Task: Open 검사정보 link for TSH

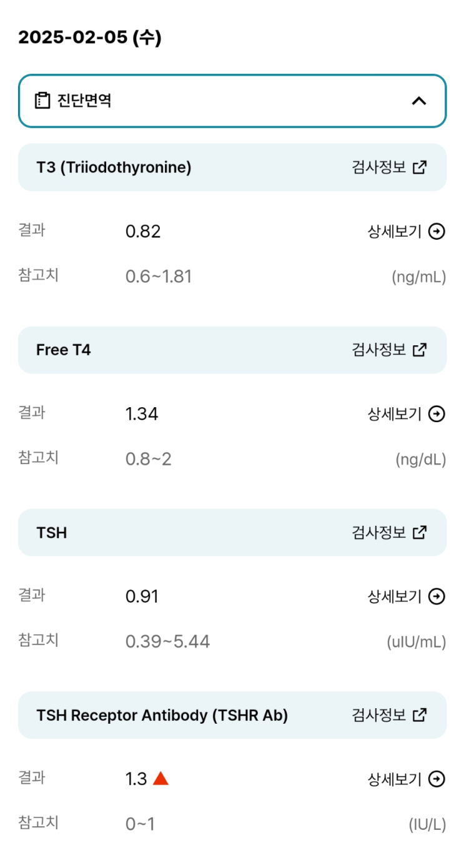Action: (378, 533)
